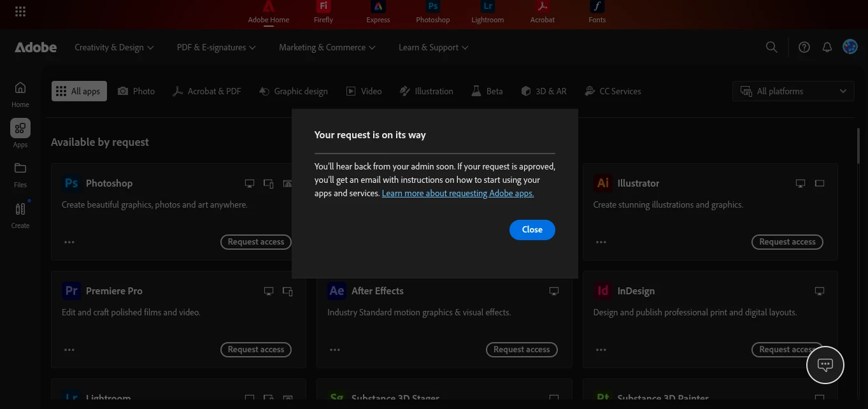Launch Firefly from top shortcuts

click(324, 12)
